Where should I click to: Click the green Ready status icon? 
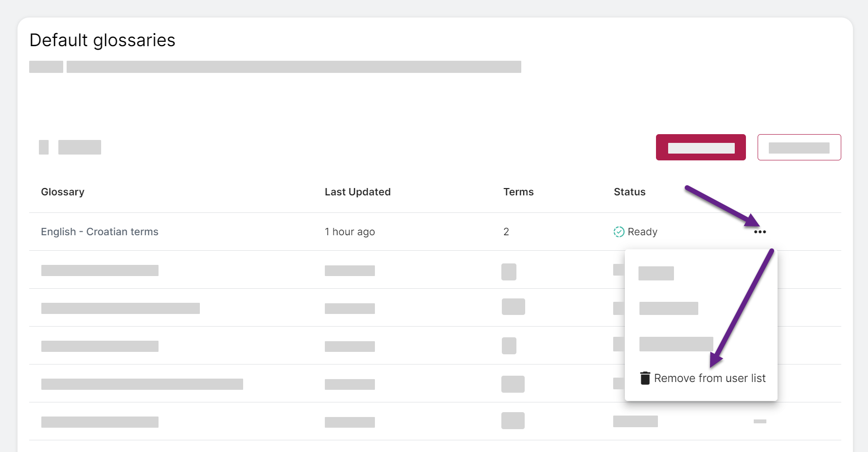[x=619, y=232]
